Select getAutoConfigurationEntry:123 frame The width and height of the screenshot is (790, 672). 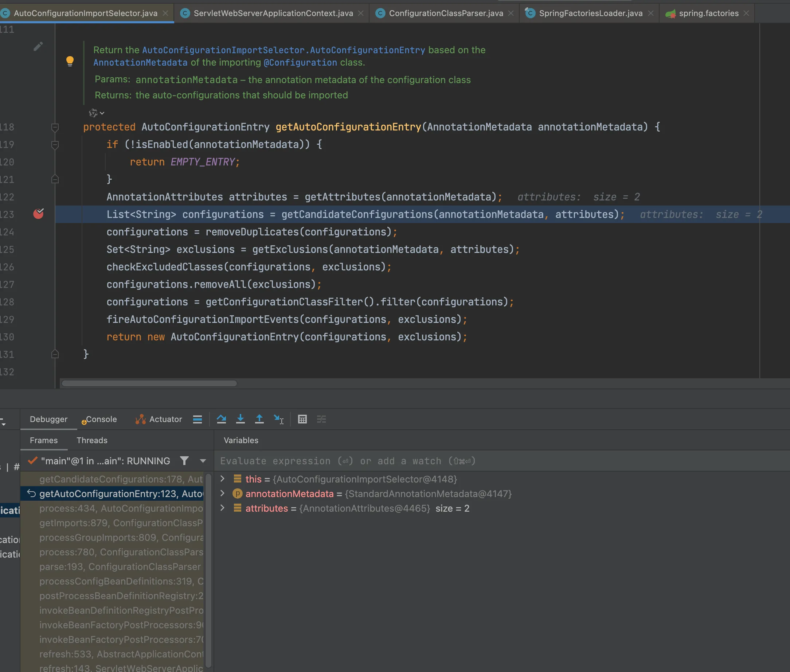[113, 494]
